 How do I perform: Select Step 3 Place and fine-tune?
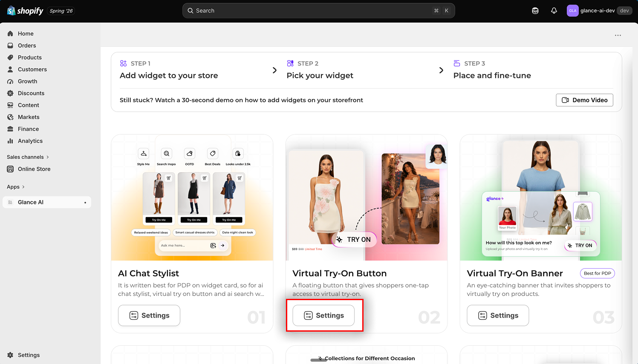[492, 70]
